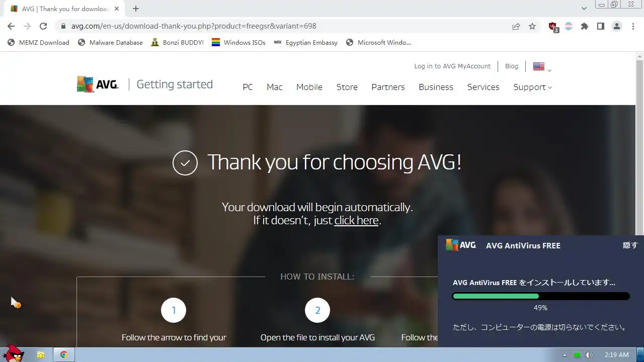Open the yellow taskbar pinned app
Screen dimensions: 644x362
click(x=41, y=355)
